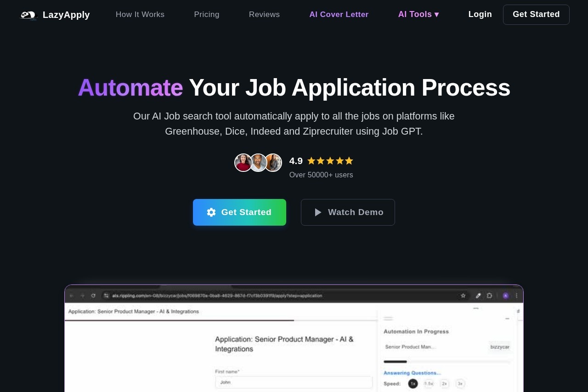Open the extensions puzzle icon in demo browser

[x=489, y=295]
